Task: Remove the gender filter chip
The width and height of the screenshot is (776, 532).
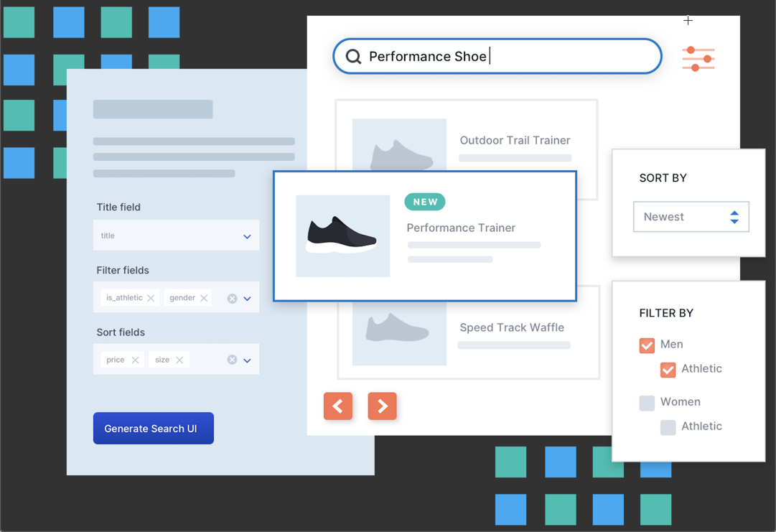Action: (205, 297)
